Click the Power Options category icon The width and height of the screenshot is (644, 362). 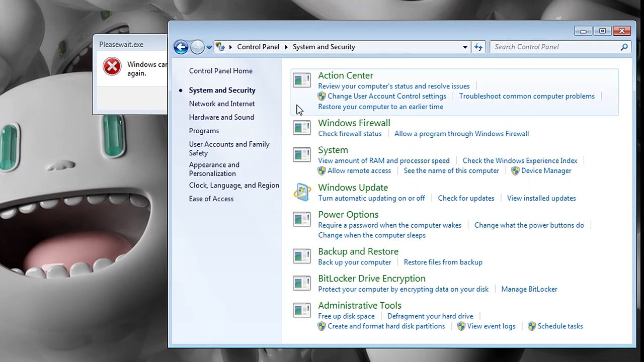click(302, 219)
